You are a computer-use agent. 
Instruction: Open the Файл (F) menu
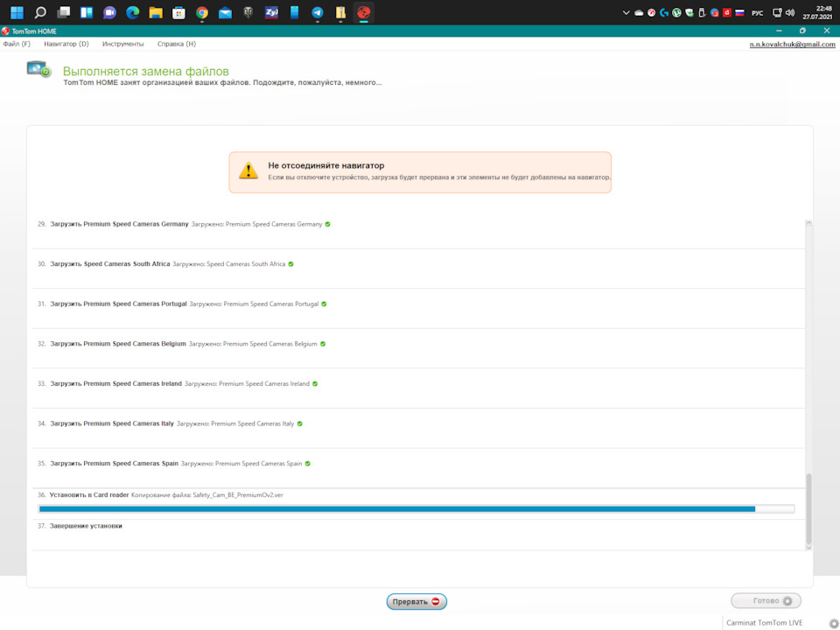pyautogui.click(x=17, y=44)
